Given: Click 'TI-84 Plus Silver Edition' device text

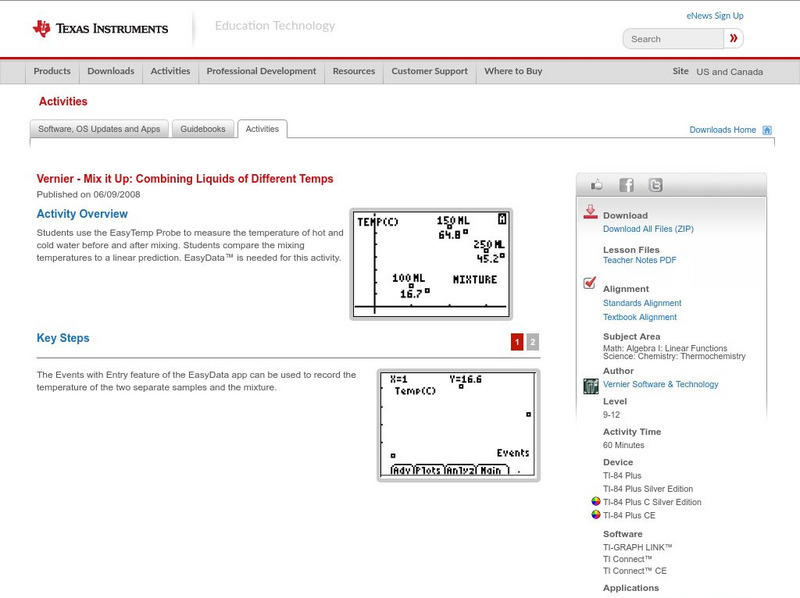Looking at the screenshot, I should (x=648, y=489).
